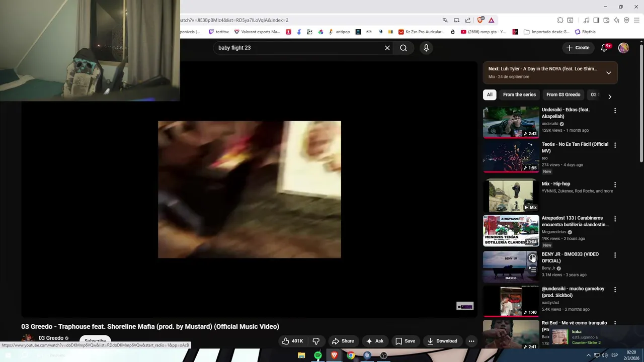This screenshot has height=362, width=644.
Task: Select the 'From the series' chip
Action: 519,95
